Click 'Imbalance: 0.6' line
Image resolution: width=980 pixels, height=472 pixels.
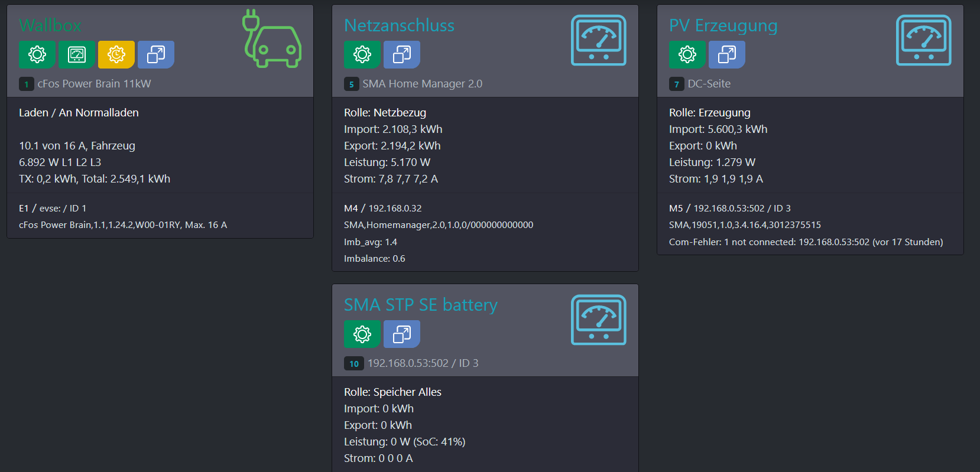click(x=375, y=259)
